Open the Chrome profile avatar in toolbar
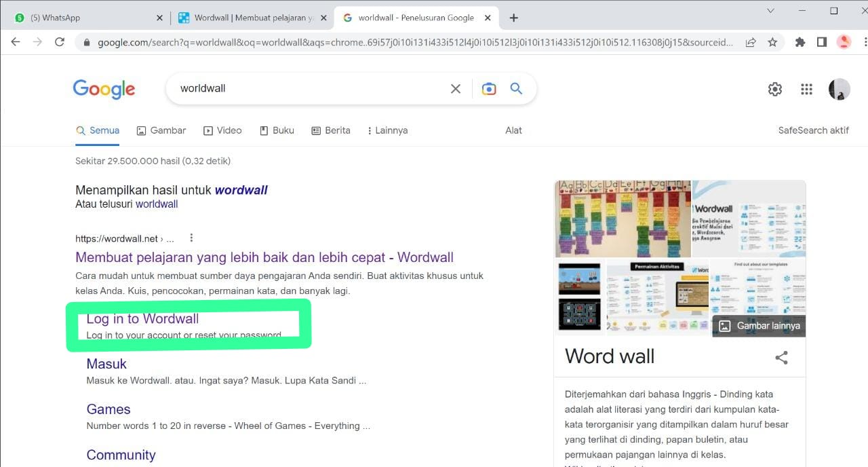 [844, 42]
